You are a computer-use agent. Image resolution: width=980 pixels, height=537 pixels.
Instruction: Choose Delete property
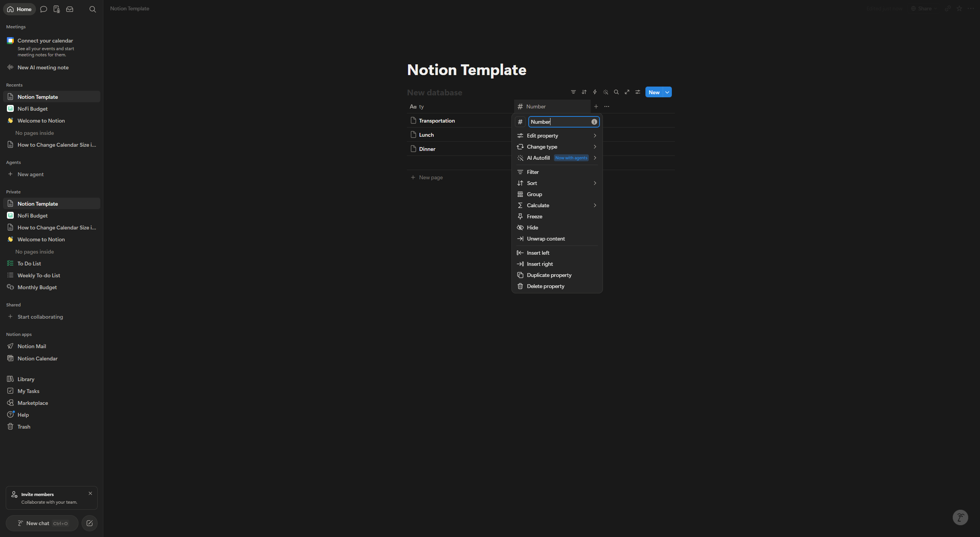coord(557,286)
